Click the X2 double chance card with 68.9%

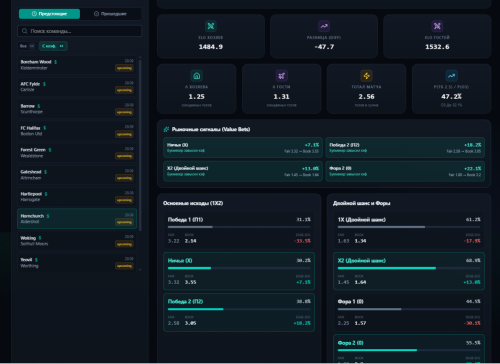[409, 271]
